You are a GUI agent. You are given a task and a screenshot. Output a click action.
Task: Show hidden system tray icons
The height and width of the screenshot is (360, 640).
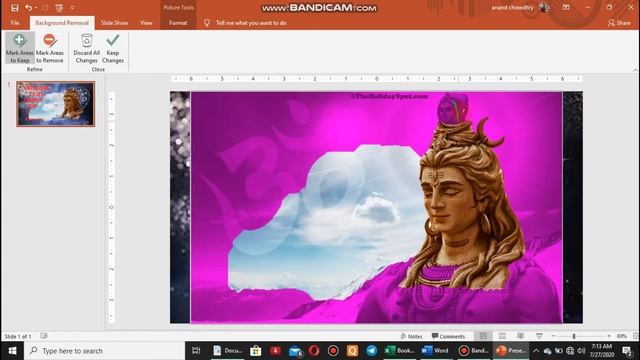536,351
